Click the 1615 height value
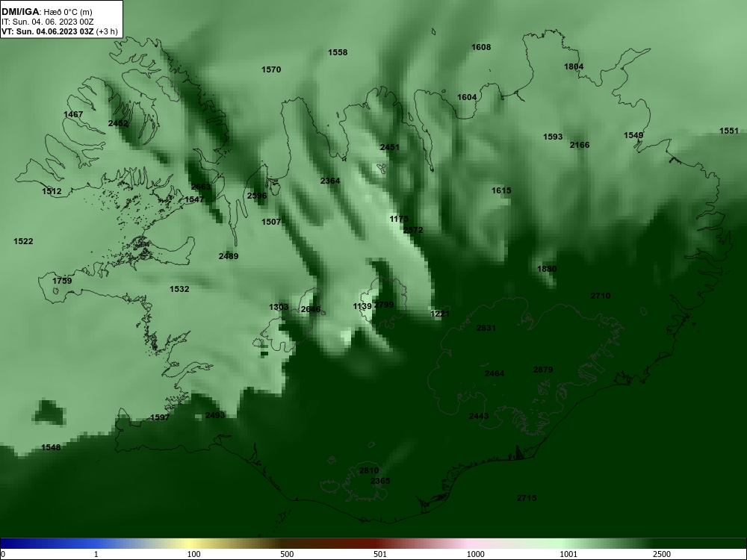 (501, 190)
